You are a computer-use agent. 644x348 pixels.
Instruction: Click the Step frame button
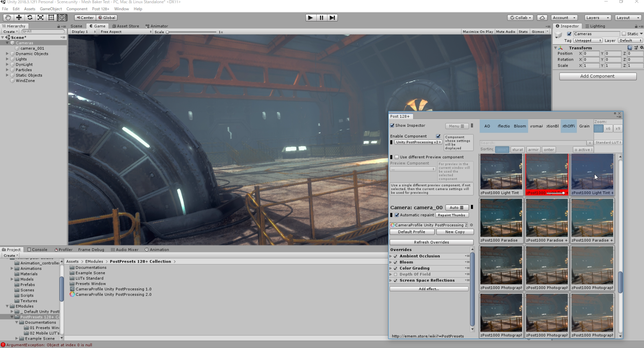point(332,17)
